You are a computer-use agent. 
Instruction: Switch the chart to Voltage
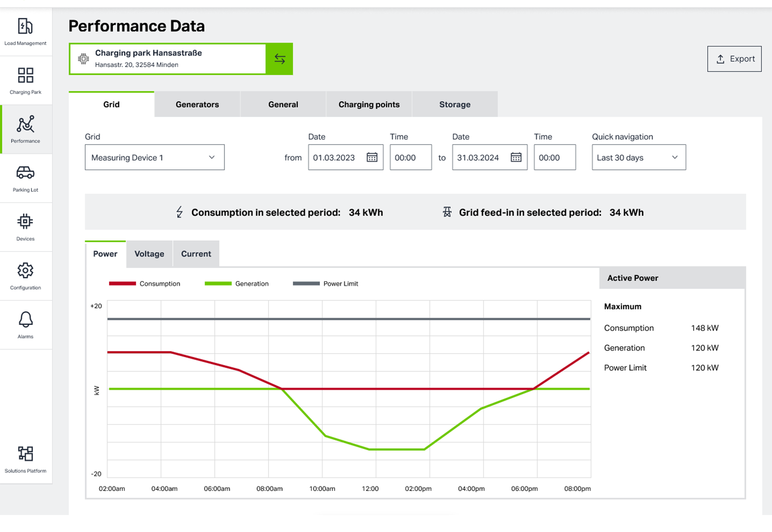click(149, 254)
